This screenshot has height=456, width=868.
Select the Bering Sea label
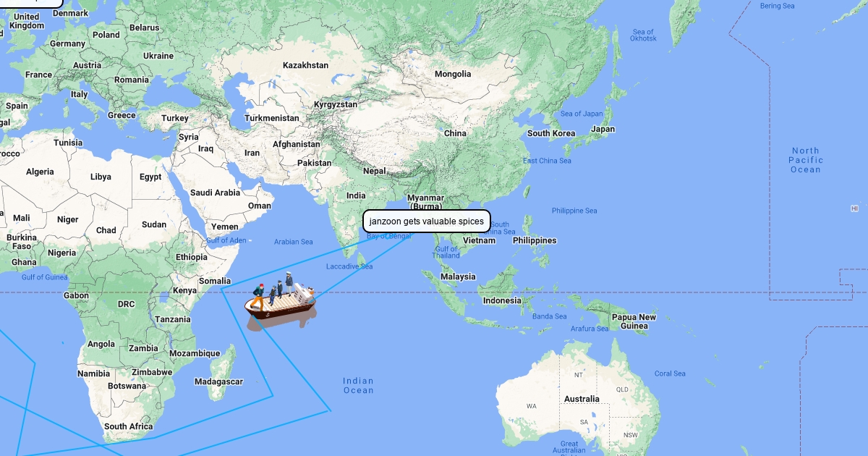(x=777, y=6)
